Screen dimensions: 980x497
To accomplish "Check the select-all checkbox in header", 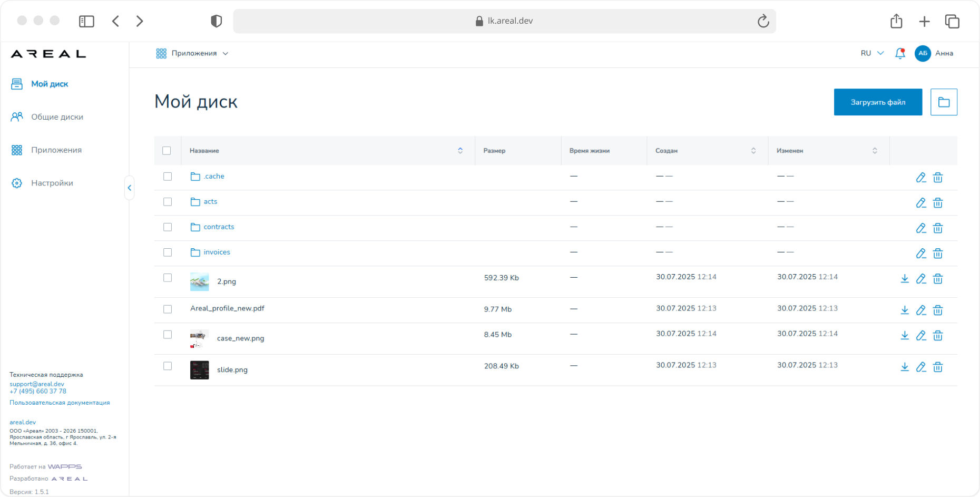I will tap(166, 151).
